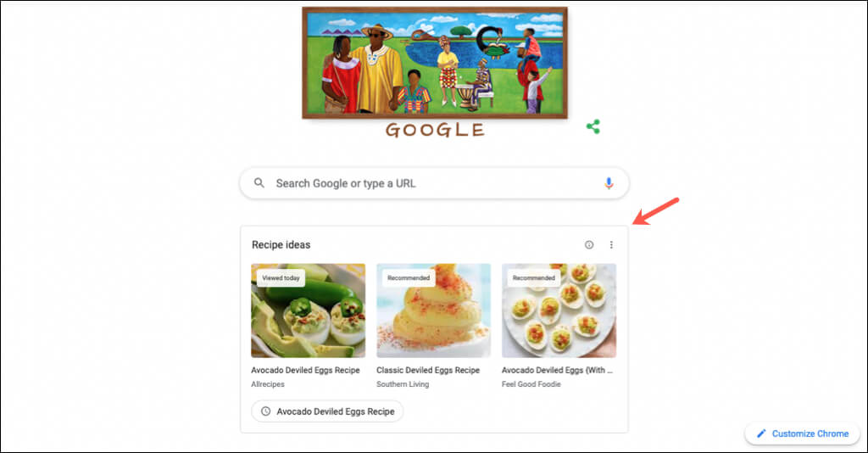The image size is (868, 453).
Task: Open the Google doodle painting
Action: pyautogui.click(x=434, y=62)
